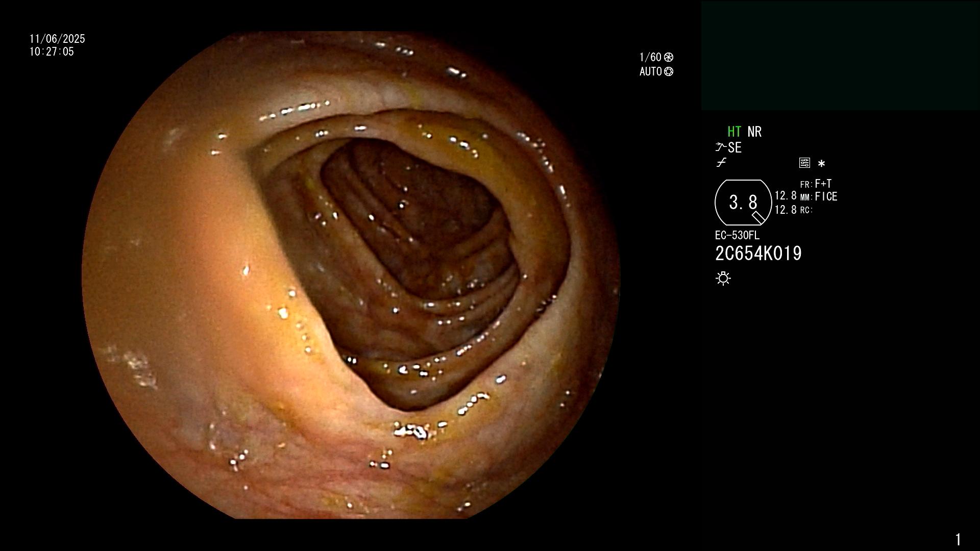This screenshot has width=980, height=551.
Task: Click the asterisk indicator
Action: point(821,164)
